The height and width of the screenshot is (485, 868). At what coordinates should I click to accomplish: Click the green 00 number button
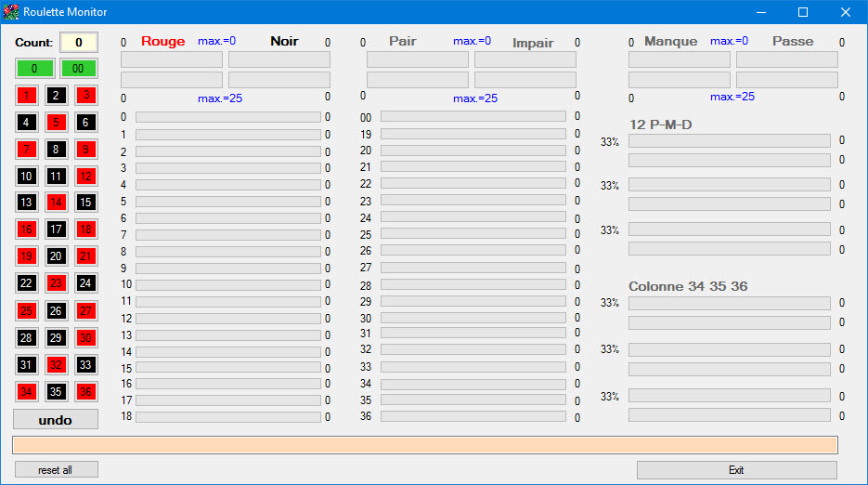point(78,69)
